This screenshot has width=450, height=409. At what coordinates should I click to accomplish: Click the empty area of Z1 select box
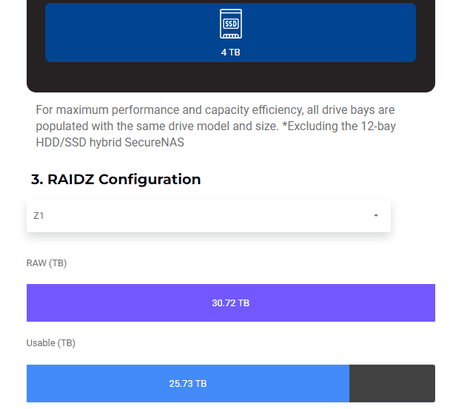tap(207, 216)
